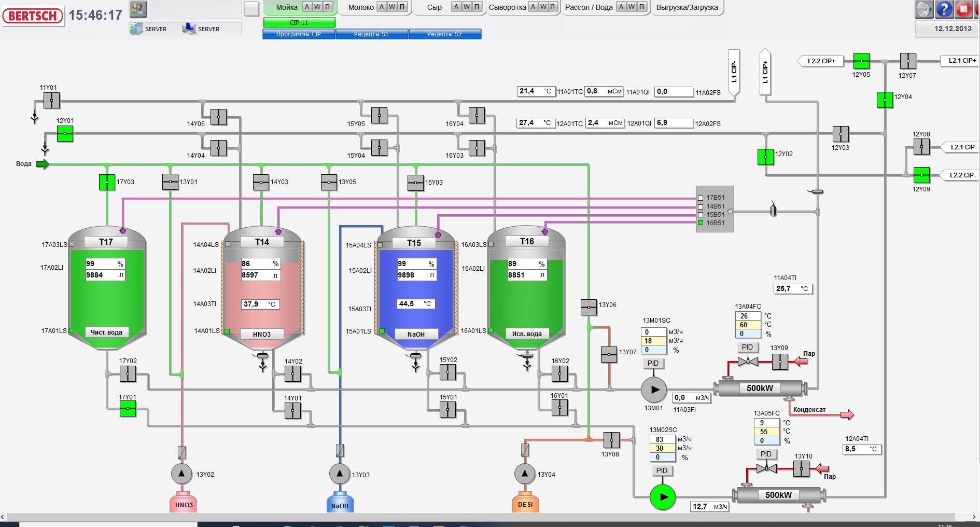The height and width of the screenshot is (527, 980).
Task: Click the 500kW heat exchanger near 13Y09
Action: tap(760, 388)
